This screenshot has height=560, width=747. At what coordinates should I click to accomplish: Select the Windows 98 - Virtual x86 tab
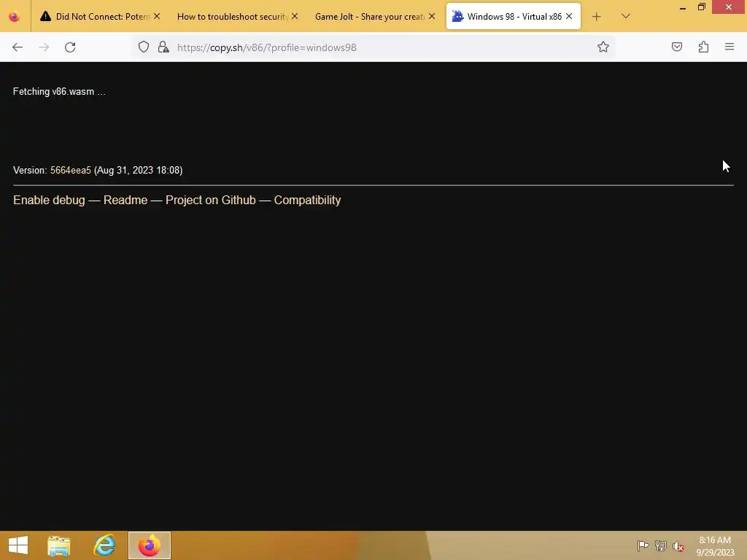tap(513, 16)
